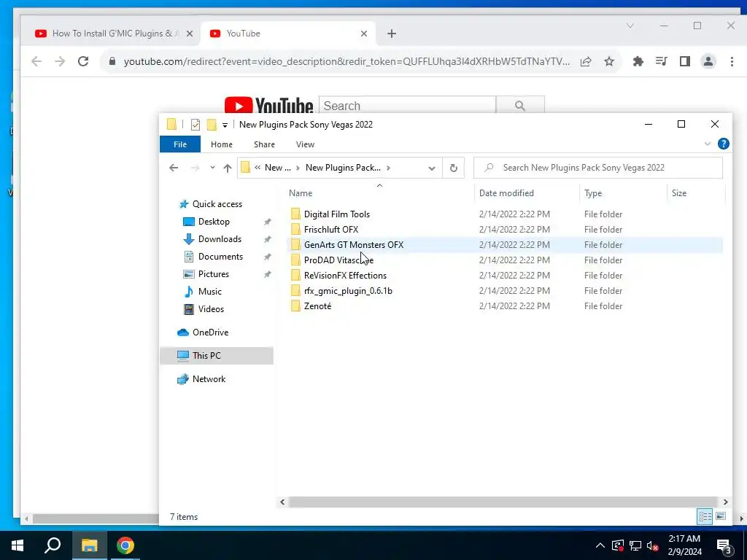Click Quick access in navigation pane
This screenshot has height=560, width=747.
(x=217, y=204)
